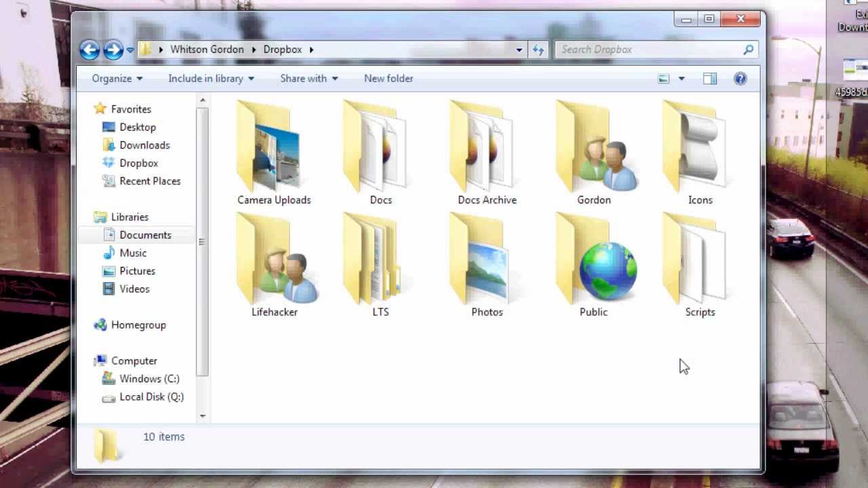Open the address bar history dropdown
Viewport: 868px width, 488px height.
click(x=519, y=49)
